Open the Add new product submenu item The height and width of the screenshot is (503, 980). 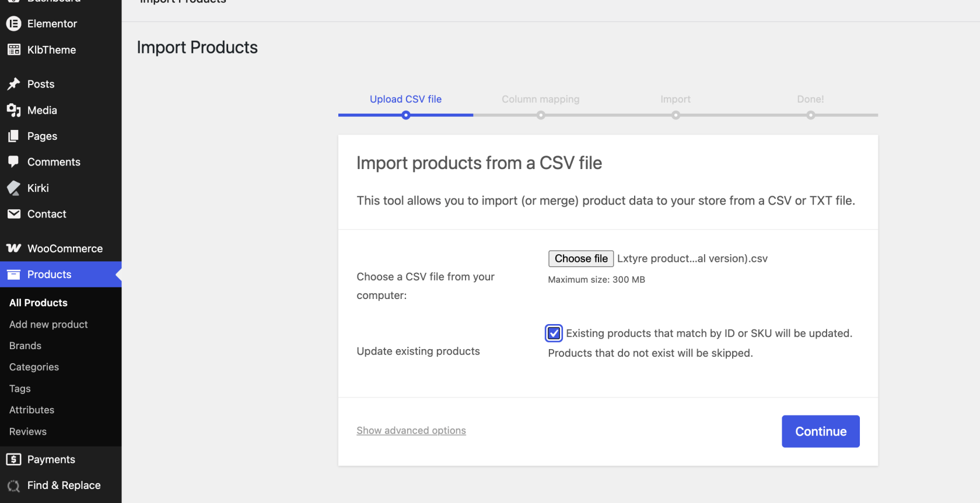point(48,324)
